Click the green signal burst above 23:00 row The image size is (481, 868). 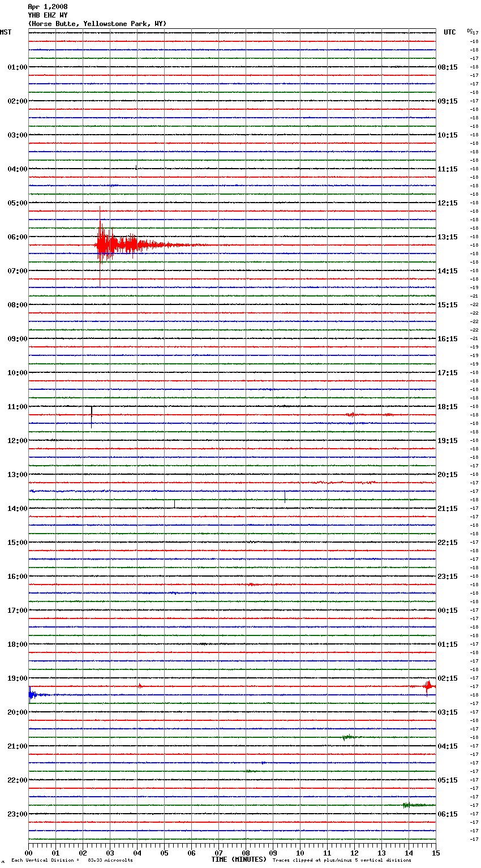pyautogui.click(x=417, y=805)
